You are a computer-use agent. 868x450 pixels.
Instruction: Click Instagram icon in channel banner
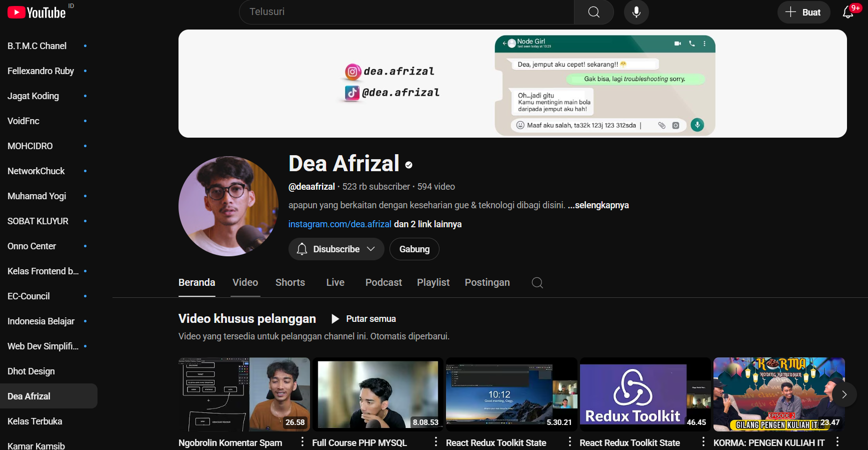[x=352, y=72]
